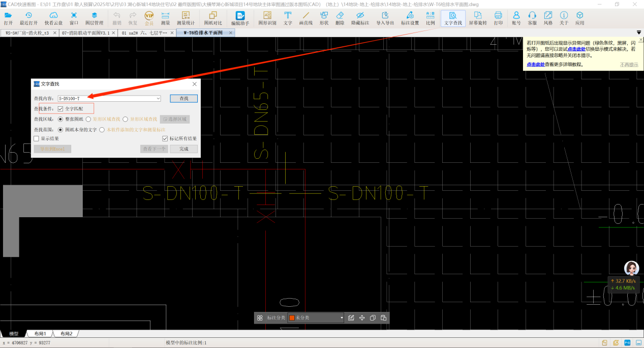The width and height of the screenshot is (644, 348).
Task: Expand tab list arrow at right
Action: tap(639, 33)
